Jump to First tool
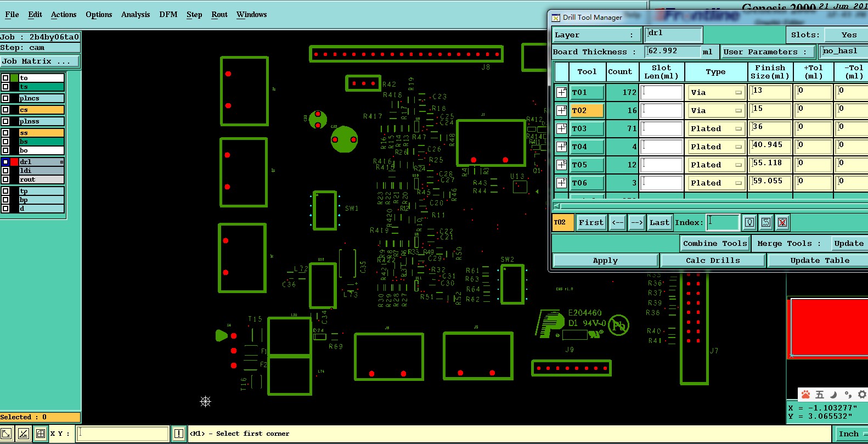 tap(591, 222)
